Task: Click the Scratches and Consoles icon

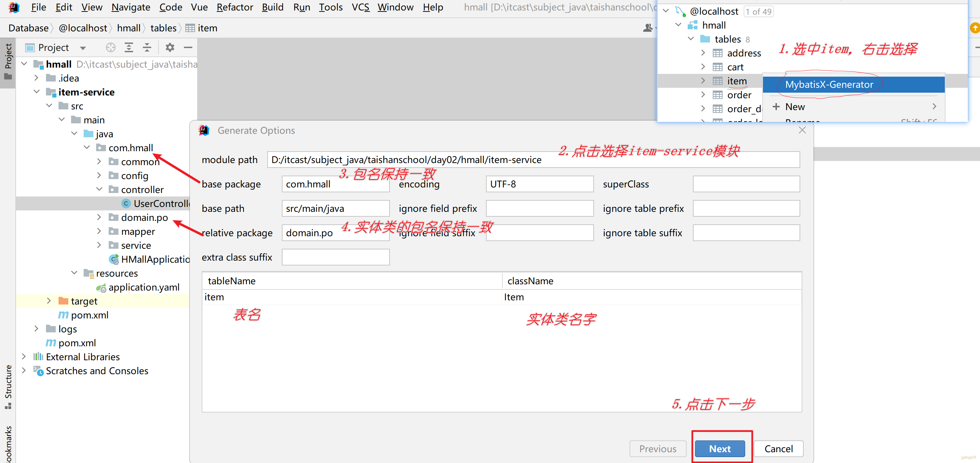Action: (38, 371)
